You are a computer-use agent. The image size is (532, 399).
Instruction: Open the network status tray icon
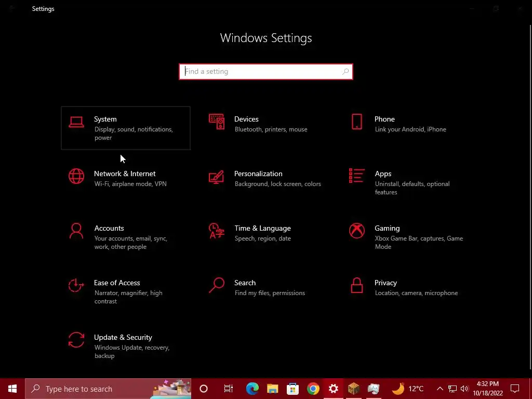tap(453, 389)
